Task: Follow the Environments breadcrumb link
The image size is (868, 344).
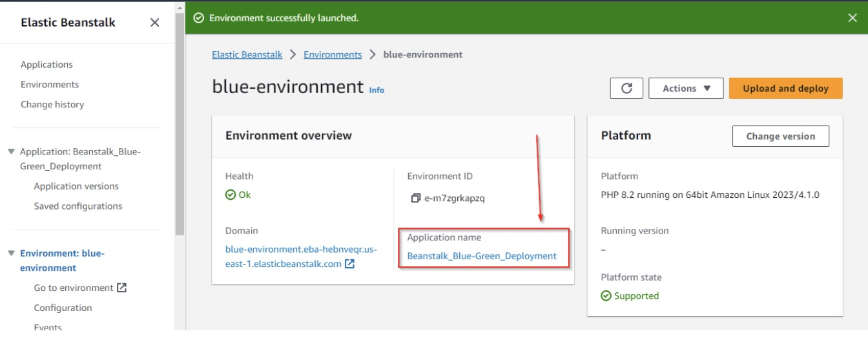Action: click(x=333, y=55)
